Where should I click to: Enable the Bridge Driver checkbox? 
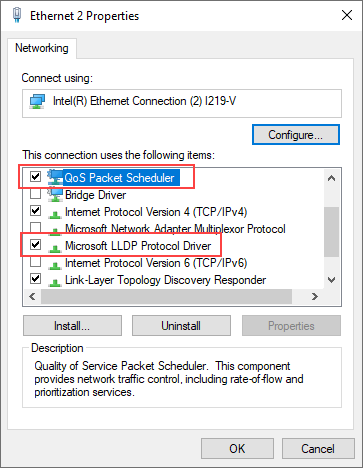[x=35, y=193]
